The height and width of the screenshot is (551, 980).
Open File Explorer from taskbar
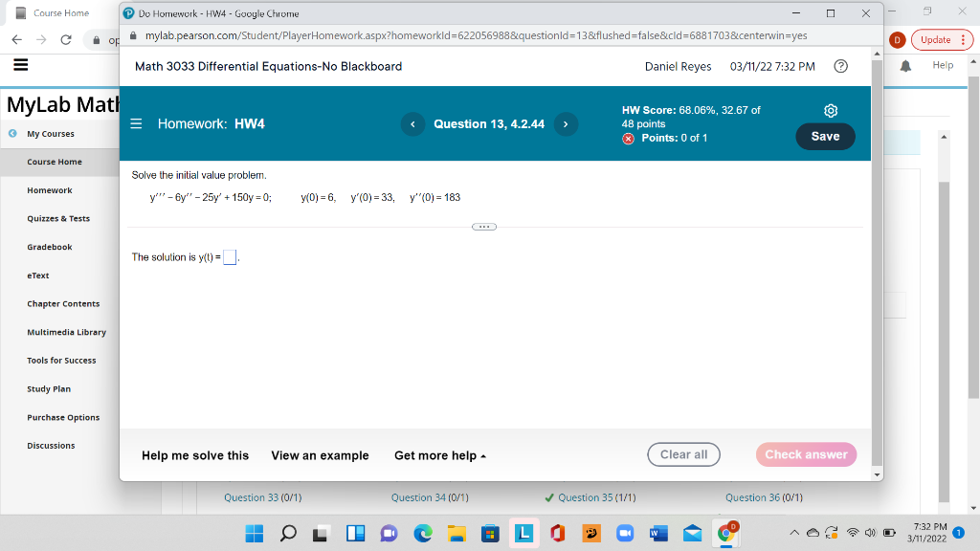tap(457, 533)
